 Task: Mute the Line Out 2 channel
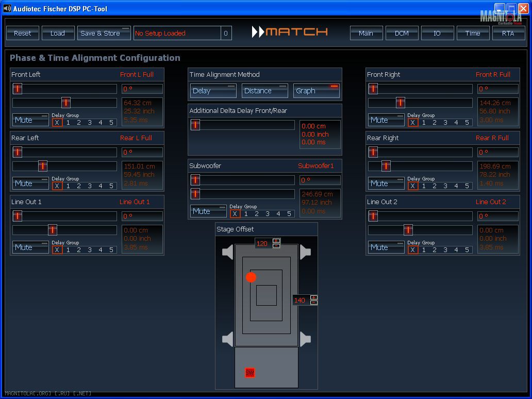coord(386,247)
